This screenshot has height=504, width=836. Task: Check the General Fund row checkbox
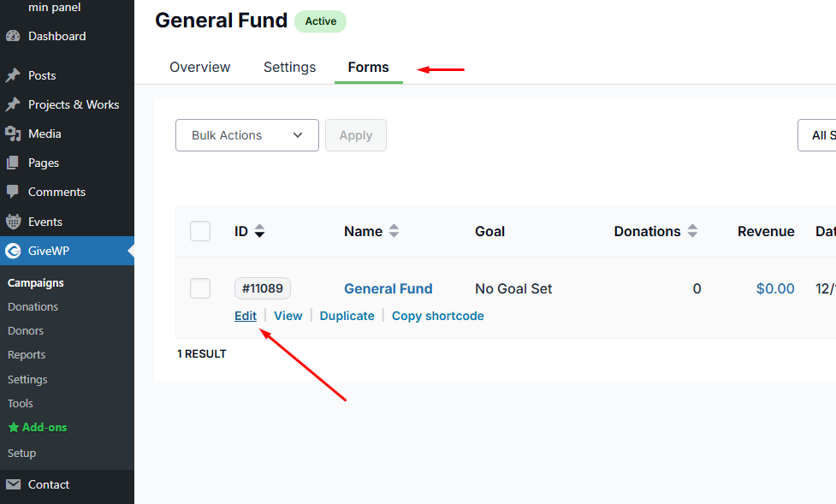pos(200,288)
